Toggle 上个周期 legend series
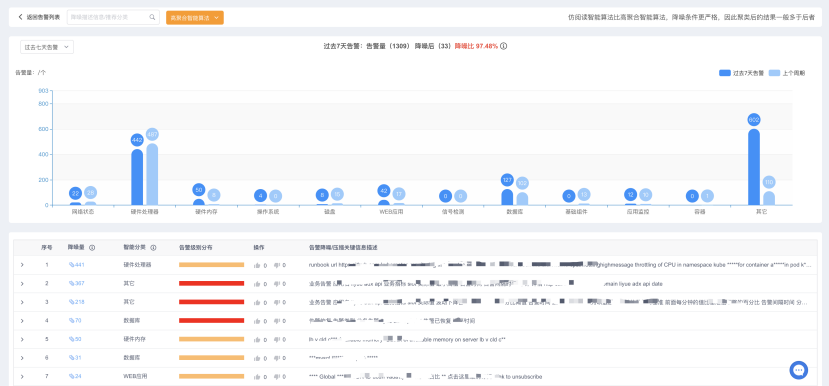The width and height of the screenshot is (829, 386). pos(787,73)
